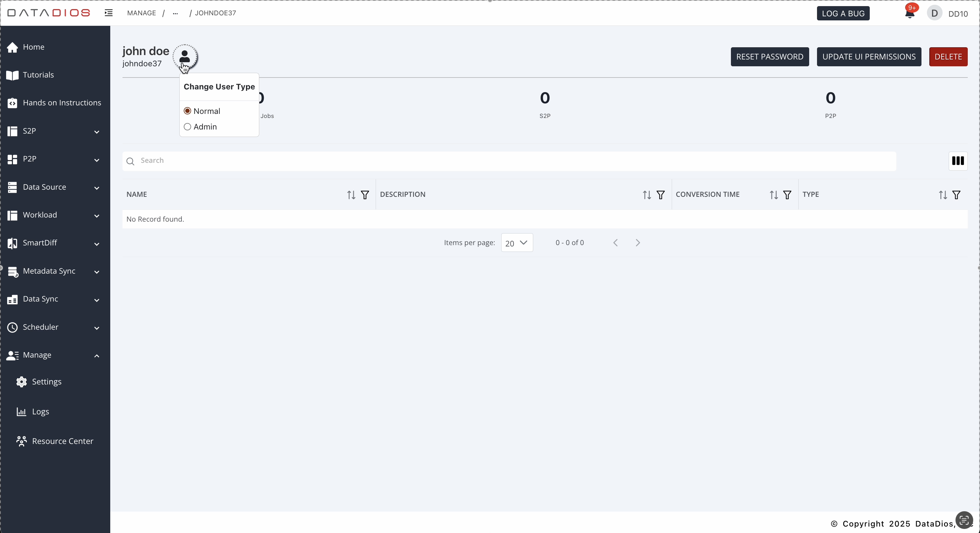Sort by Conversion Time column
This screenshot has height=533, width=980.
773,195
